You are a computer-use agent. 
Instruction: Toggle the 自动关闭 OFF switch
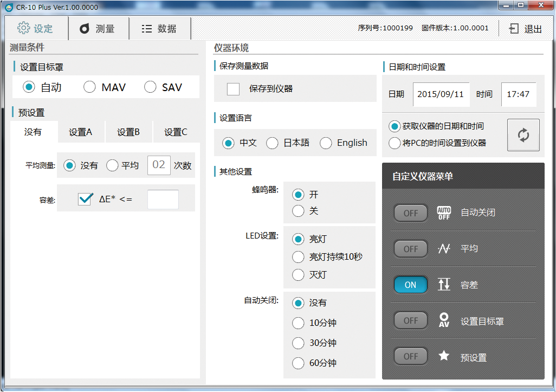coord(411,213)
